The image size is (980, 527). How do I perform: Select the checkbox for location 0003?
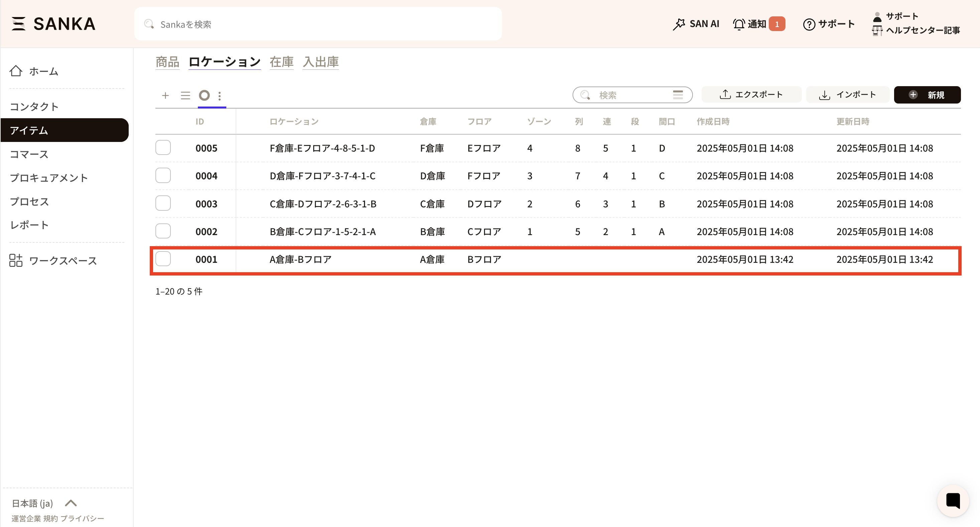point(163,203)
